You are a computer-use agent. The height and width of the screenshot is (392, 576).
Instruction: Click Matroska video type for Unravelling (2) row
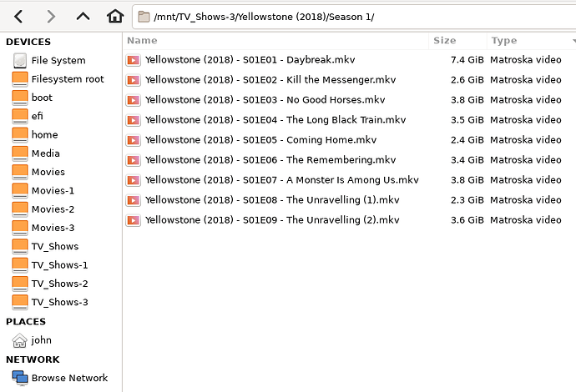click(x=526, y=220)
